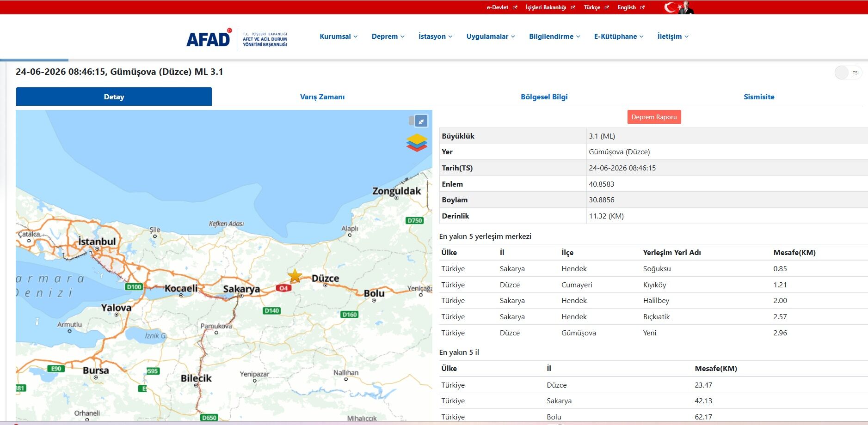
Task: Click the 23.47 distance for Düzce
Action: (x=703, y=385)
